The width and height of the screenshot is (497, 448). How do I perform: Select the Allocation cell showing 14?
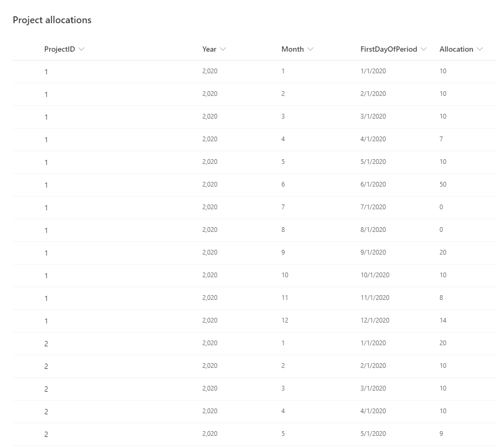[443, 320]
